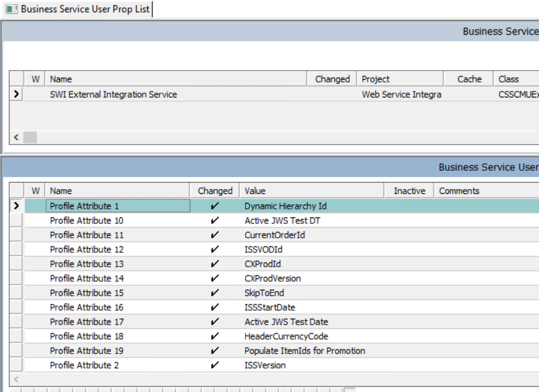539x392 pixels.
Task: Select the Profile Attribute 15 name cell
Action: point(117,293)
